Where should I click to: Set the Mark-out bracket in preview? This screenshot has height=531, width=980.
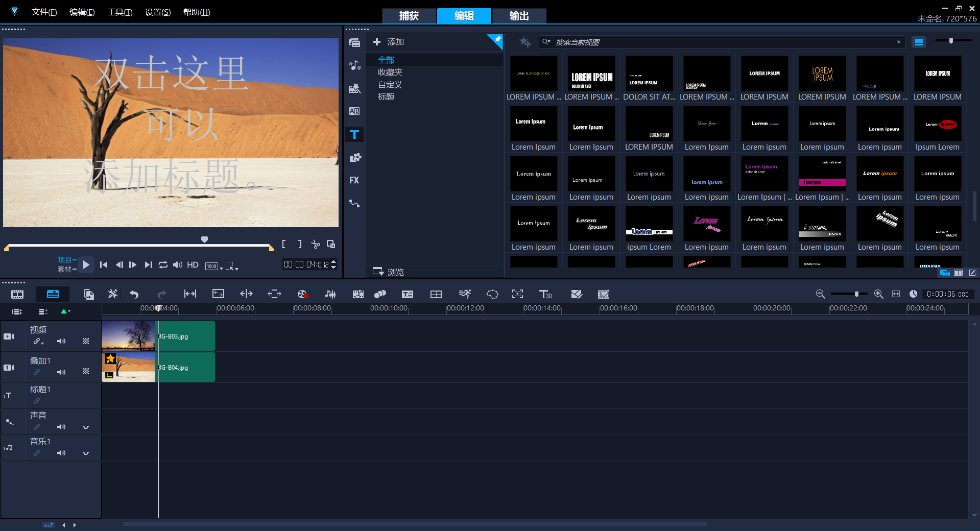[x=300, y=245]
